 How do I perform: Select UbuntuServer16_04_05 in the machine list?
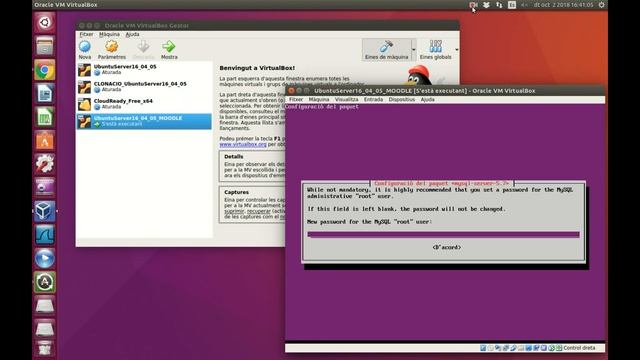[144, 69]
